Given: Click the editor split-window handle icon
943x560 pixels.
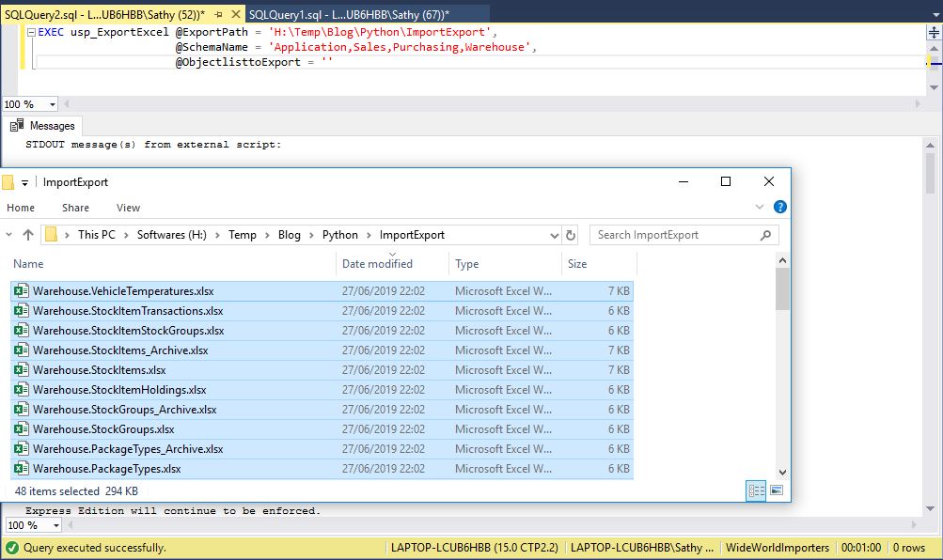Looking at the screenshot, I should click(x=935, y=32).
